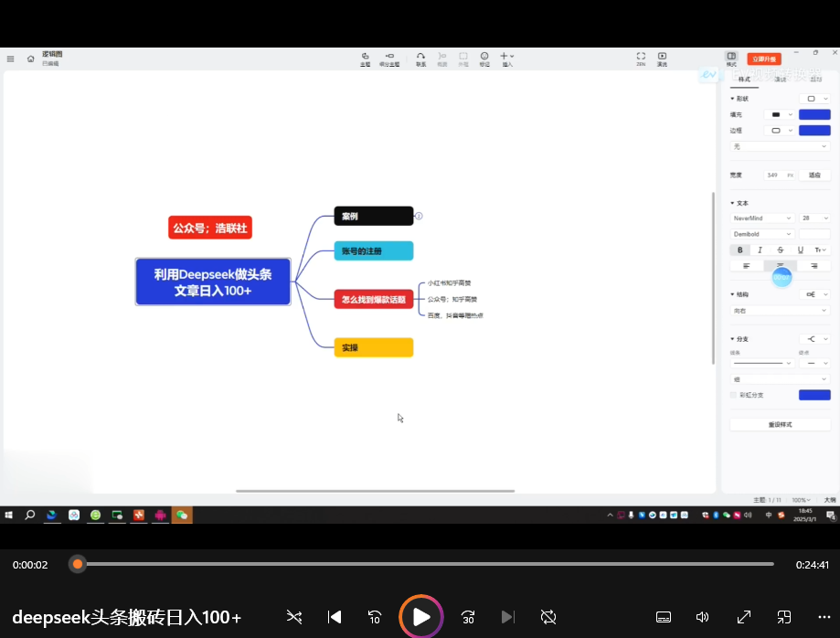Click the reset style (重设样式) button
This screenshot has height=638, width=840.
tap(780, 424)
